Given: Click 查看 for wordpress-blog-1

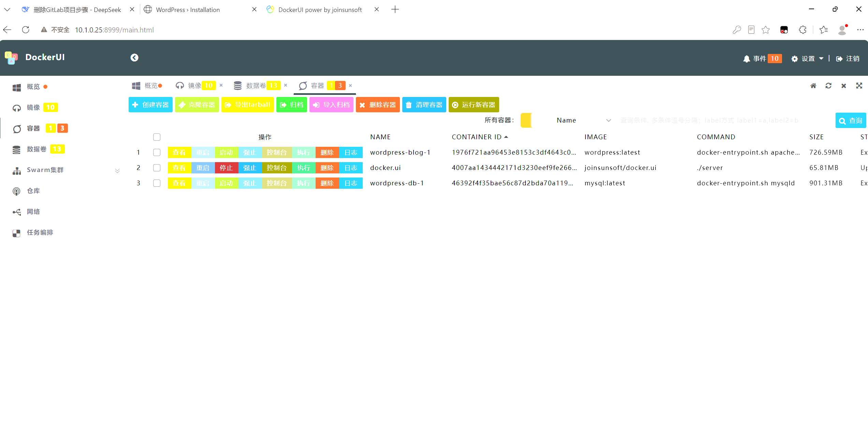Looking at the screenshot, I should click(x=179, y=153).
